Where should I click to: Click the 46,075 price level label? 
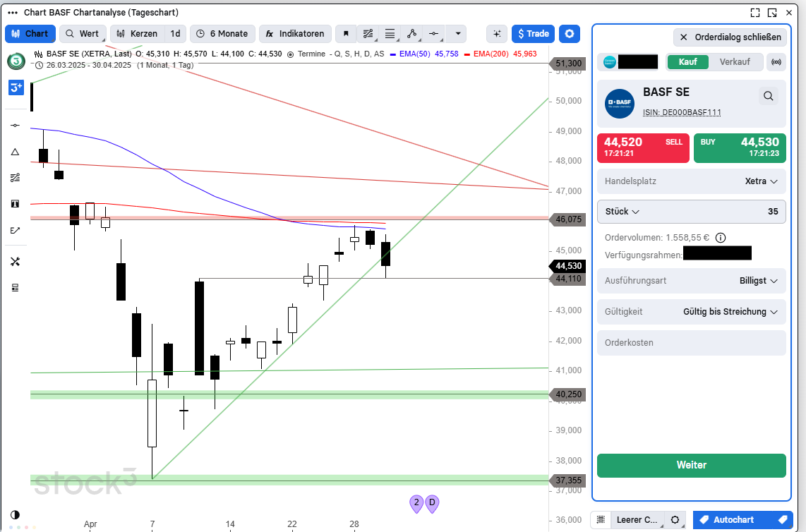pos(568,219)
